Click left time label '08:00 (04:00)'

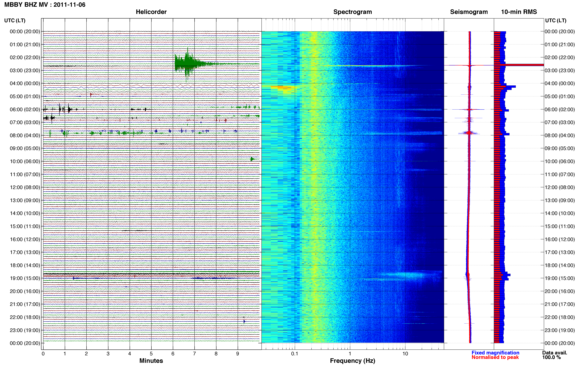[x=25, y=135]
